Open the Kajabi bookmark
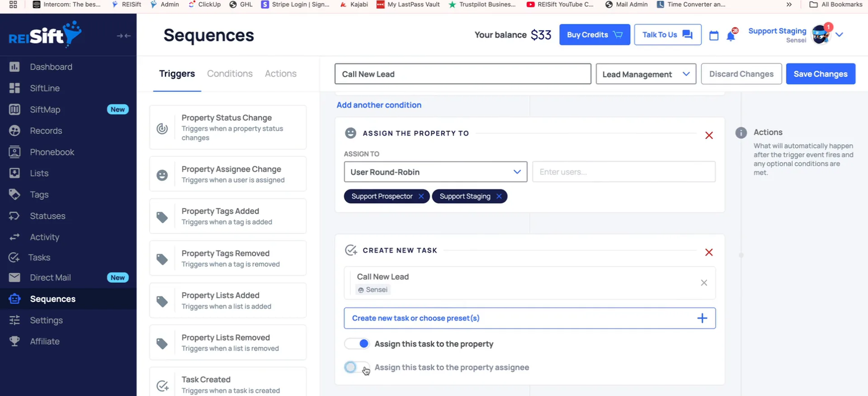This screenshot has width=868, height=396. (354, 5)
